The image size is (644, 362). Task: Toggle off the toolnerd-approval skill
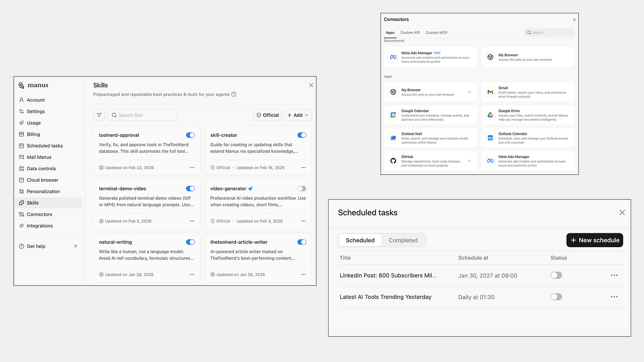point(191,135)
